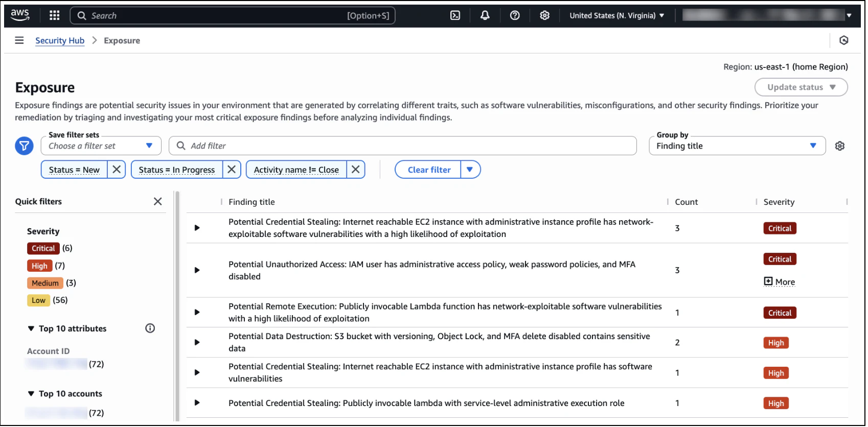Click the AWS console Search field
Image resolution: width=868 pixels, height=427 pixels.
tap(233, 15)
